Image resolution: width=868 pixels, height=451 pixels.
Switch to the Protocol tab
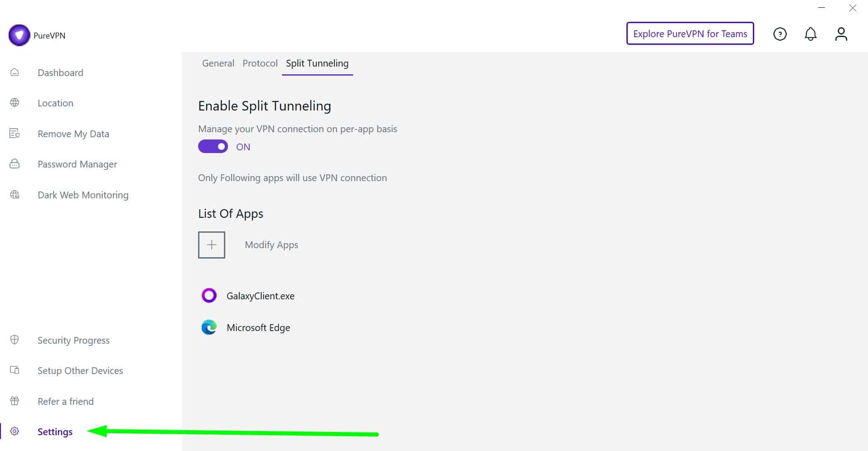coord(260,63)
